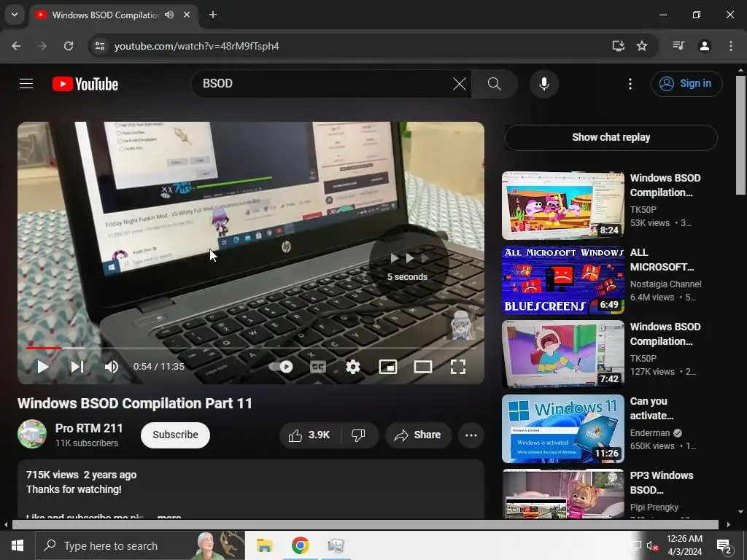Viewport: 747px width, 560px height.
Task: Open Enderman channel link
Action: tap(649, 433)
